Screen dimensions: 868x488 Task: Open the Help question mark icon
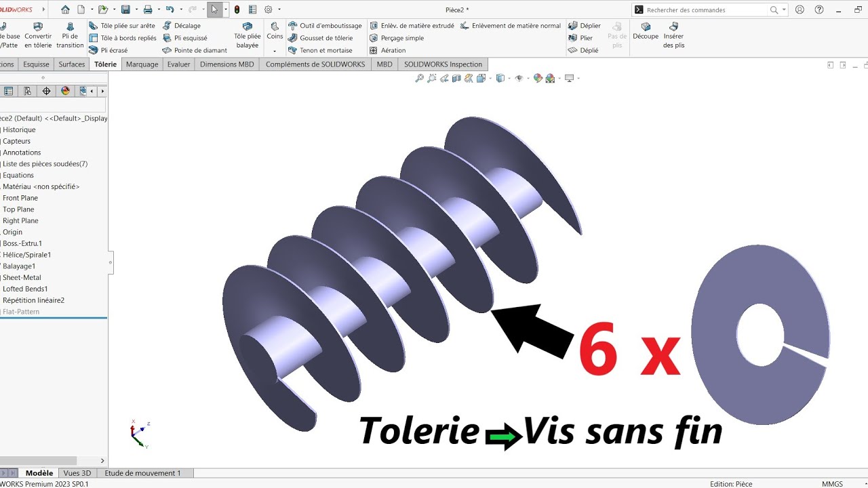(x=819, y=9)
